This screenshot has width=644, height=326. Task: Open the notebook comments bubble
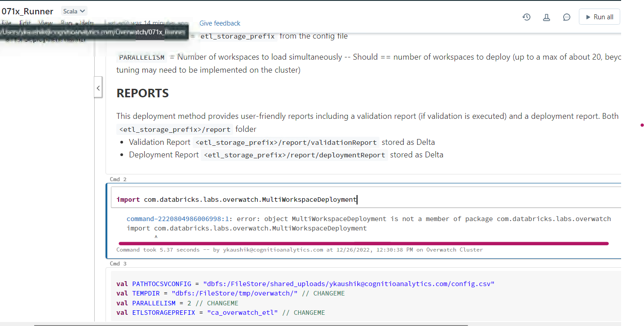pyautogui.click(x=566, y=17)
